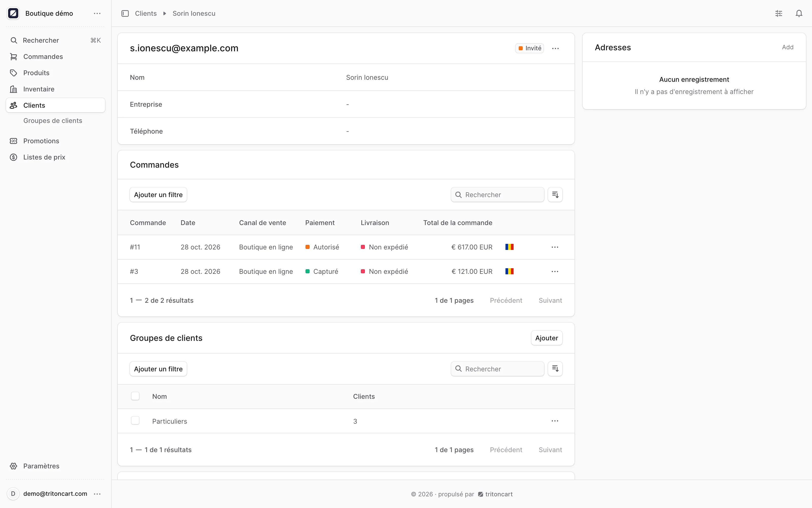Screen dimensions: 812x508
Task: Click the Clients breadcrumb link
Action: click(x=146, y=13)
